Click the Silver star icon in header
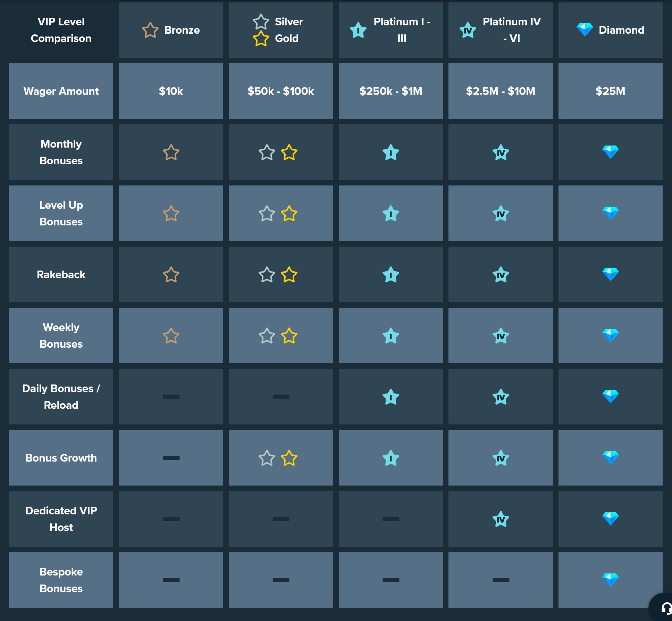The height and width of the screenshot is (621, 672). pos(261,22)
